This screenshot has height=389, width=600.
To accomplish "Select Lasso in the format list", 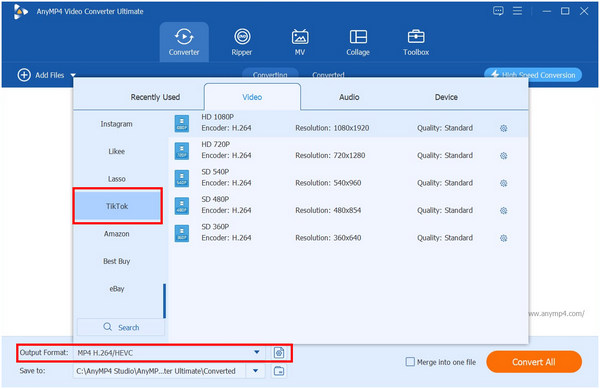I will coord(117,179).
